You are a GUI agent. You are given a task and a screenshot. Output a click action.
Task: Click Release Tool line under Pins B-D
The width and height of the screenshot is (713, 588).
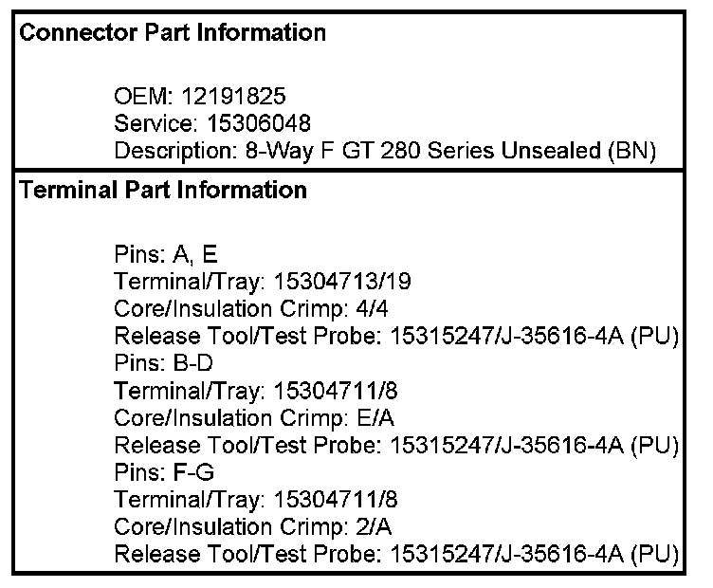395,445
